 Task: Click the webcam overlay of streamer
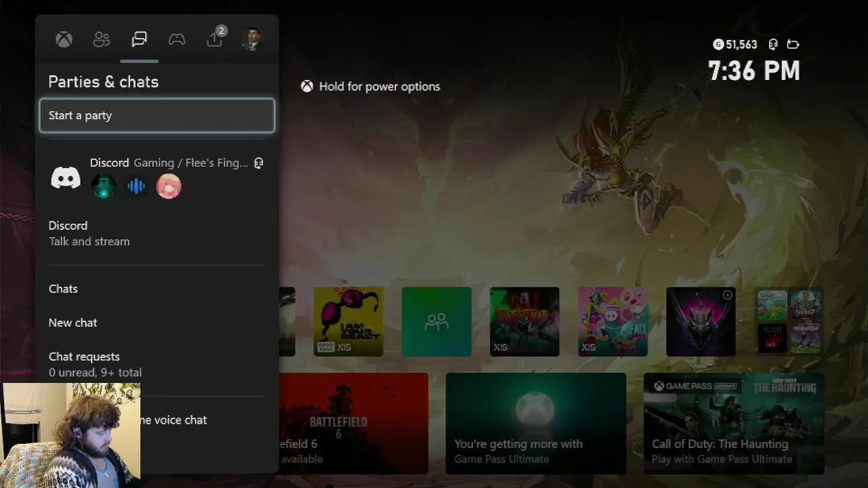(71, 435)
